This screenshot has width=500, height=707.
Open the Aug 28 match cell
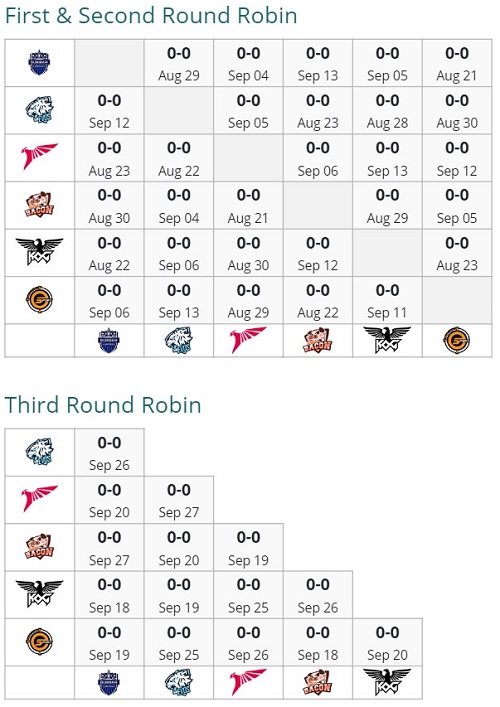(387, 110)
